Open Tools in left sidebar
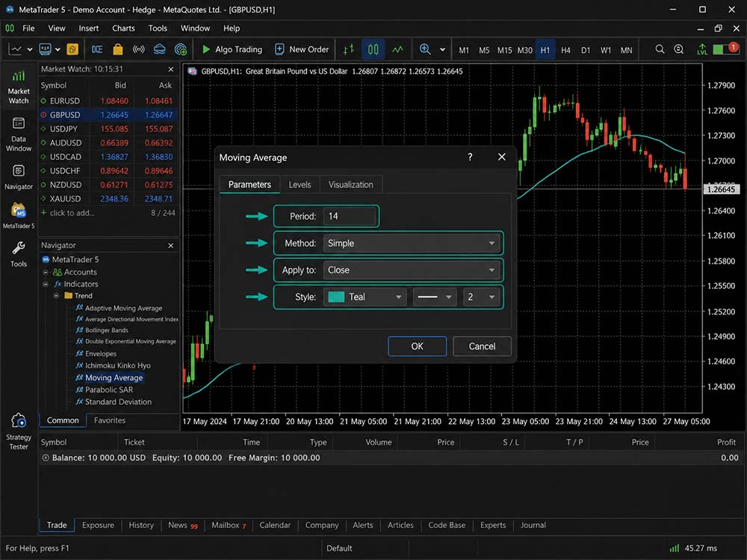Viewport: 747px width, 560px height. coord(19,255)
